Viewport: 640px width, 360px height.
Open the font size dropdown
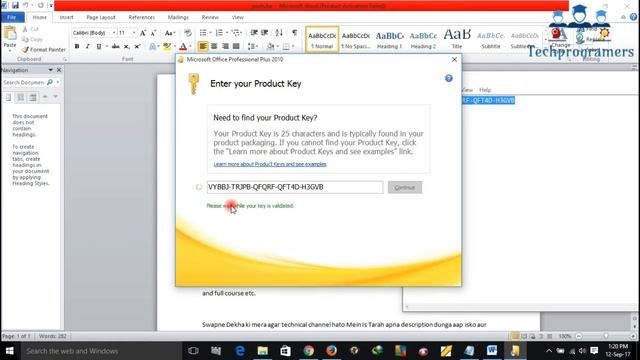pyautogui.click(x=134, y=33)
